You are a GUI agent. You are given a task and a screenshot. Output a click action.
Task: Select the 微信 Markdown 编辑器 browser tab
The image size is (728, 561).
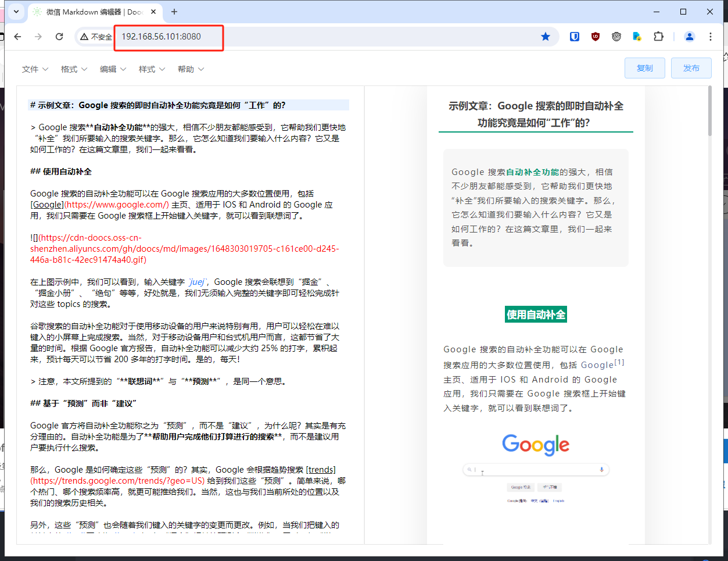tap(95, 12)
